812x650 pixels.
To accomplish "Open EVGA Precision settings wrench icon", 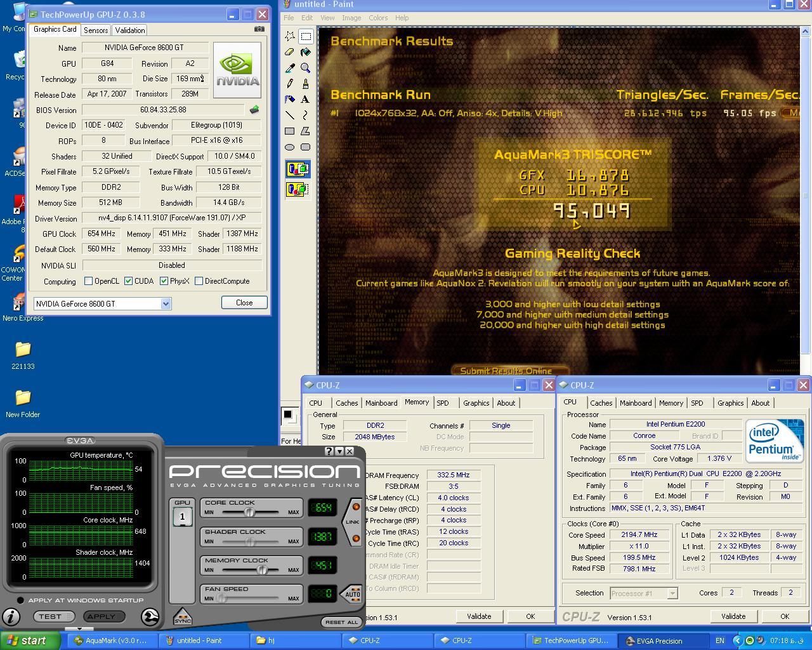I will (150, 616).
